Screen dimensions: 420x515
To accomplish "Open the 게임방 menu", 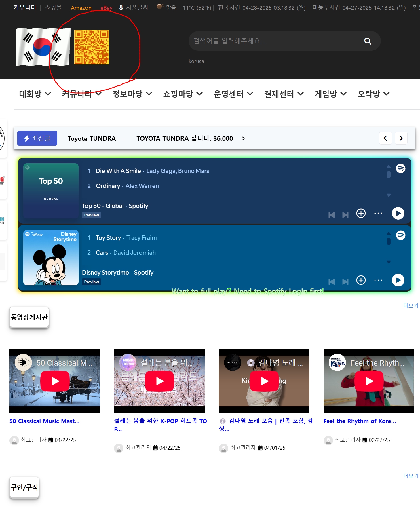I will click(x=330, y=94).
